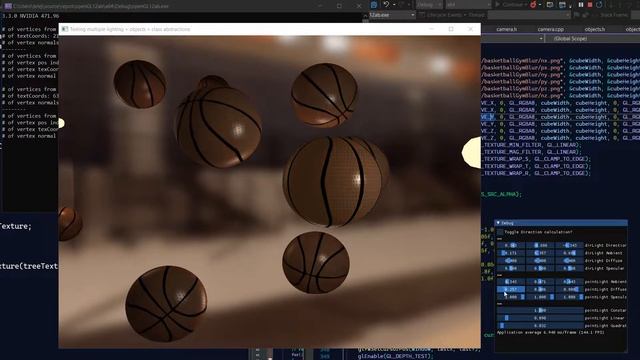Click the Undo arrow in Visual Studio toolbar
This screenshot has height=360, width=640.
[x=386, y=4]
